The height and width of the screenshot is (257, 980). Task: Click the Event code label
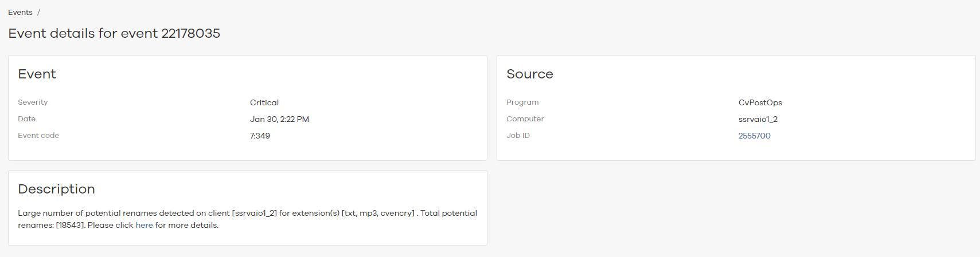[38, 136]
